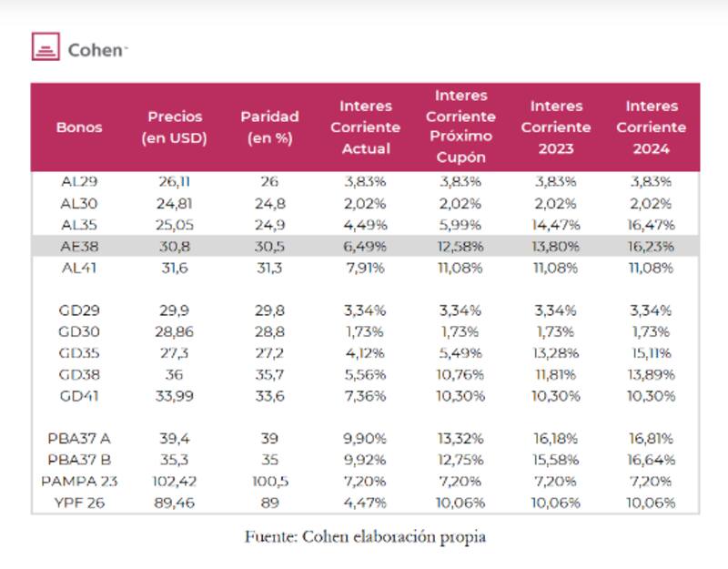Click the 102,42 price value
Image resolution: width=728 pixels, height=569 pixels.
175,482
